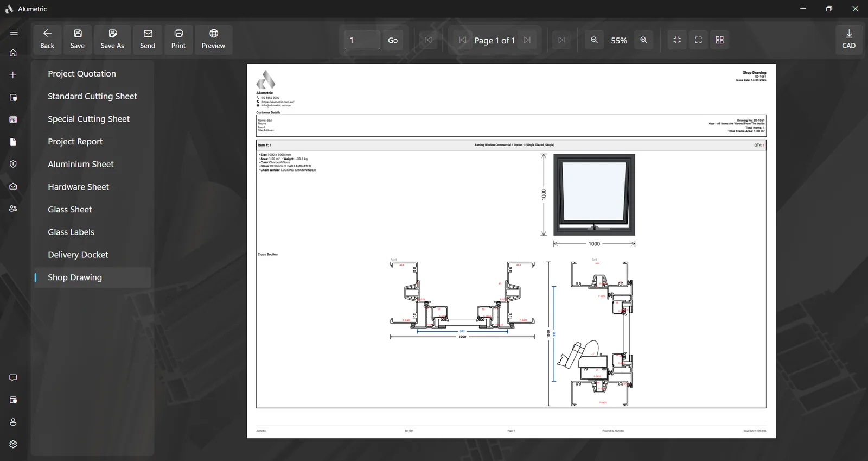Open Glass Labels
The image size is (868, 461).
point(93,232)
